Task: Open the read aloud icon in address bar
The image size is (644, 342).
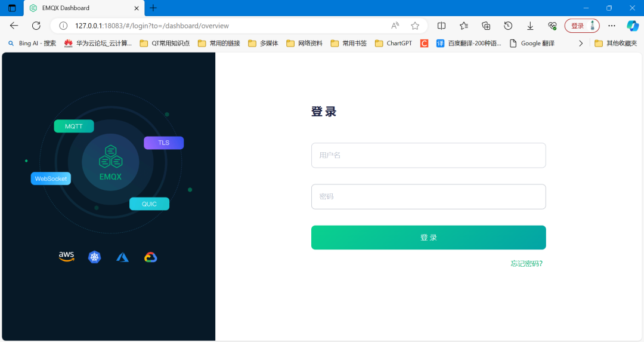Action: (x=395, y=26)
